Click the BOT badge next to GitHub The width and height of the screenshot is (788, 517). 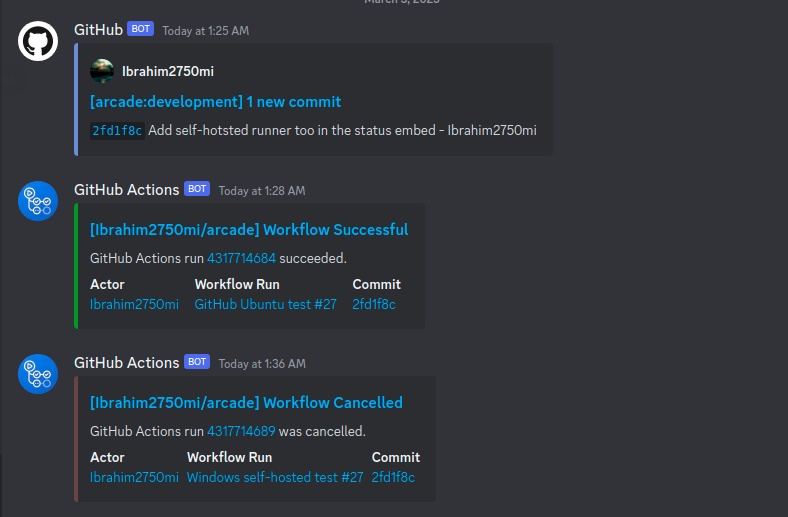tap(140, 29)
